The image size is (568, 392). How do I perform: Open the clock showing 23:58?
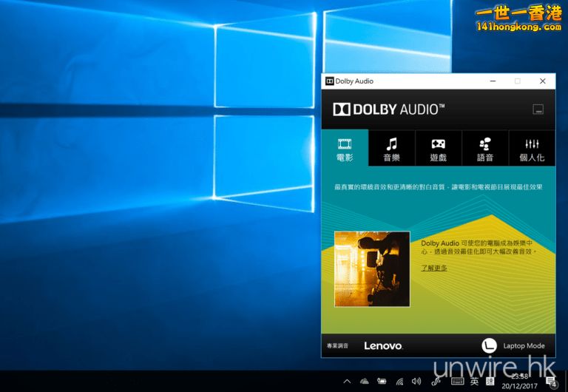tap(519, 381)
